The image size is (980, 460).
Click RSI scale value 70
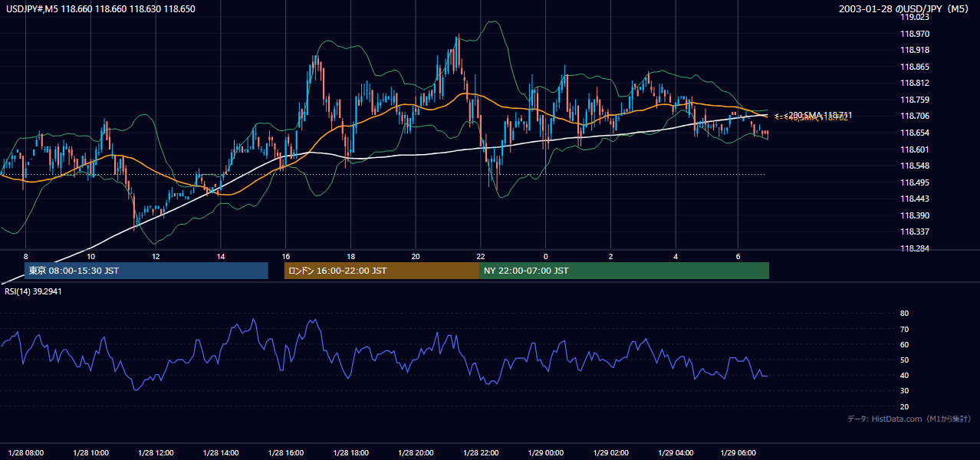(x=904, y=329)
